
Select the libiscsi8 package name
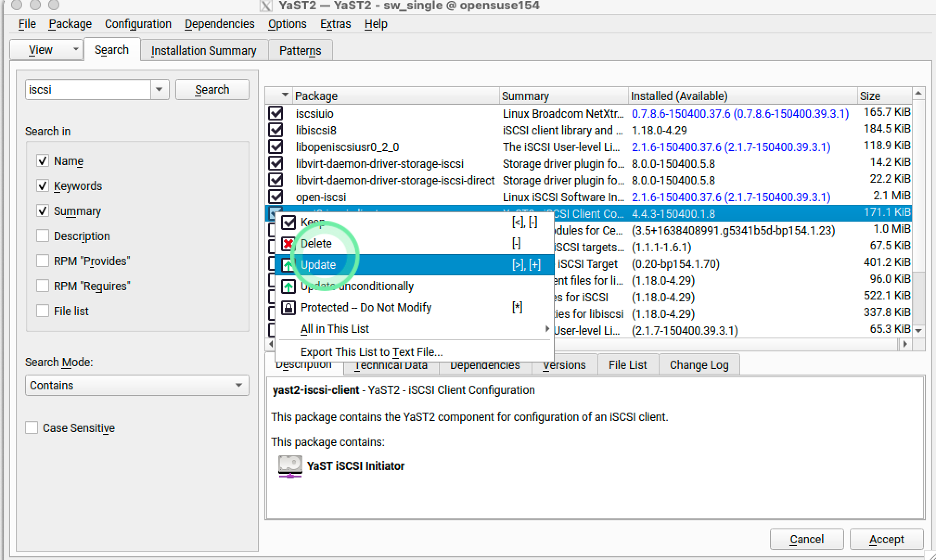coord(316,130)
